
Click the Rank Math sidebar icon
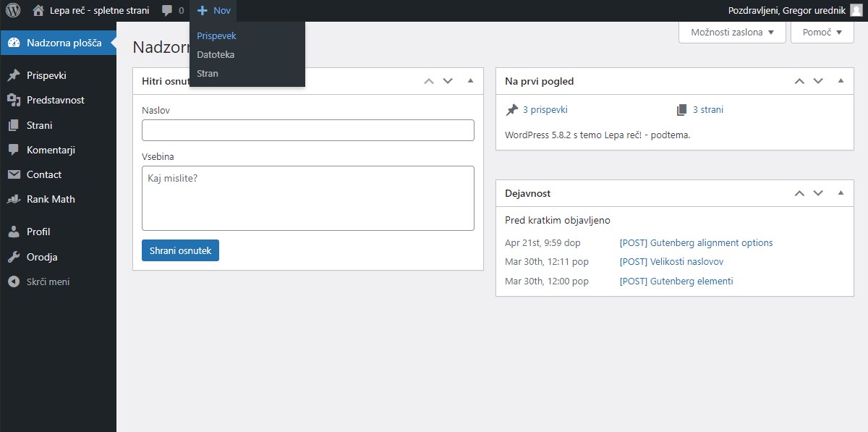coord(13,199)
